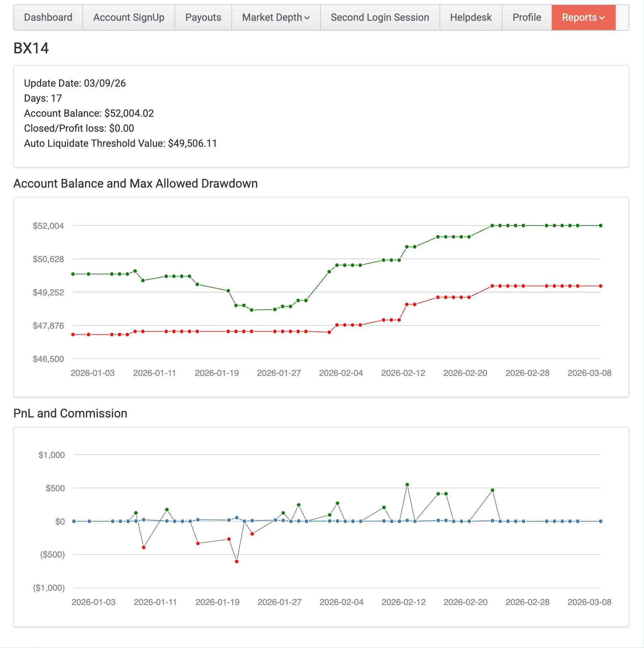Go to the Payouts page
Image resolution: width=644 pixels, height=648 pixels.
pos(203,17)
